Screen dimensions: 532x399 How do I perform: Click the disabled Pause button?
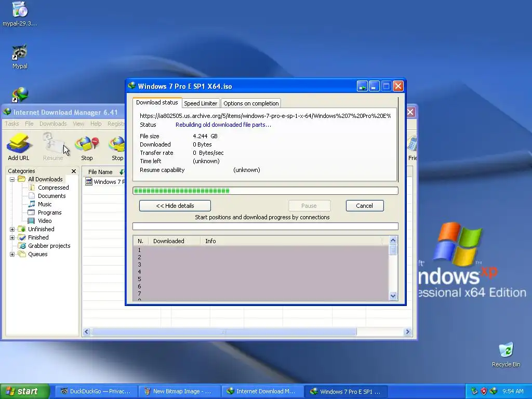coord(309,206)
